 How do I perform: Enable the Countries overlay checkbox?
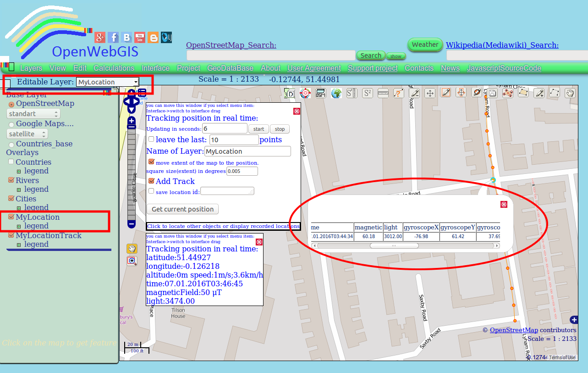pos(11,162)
